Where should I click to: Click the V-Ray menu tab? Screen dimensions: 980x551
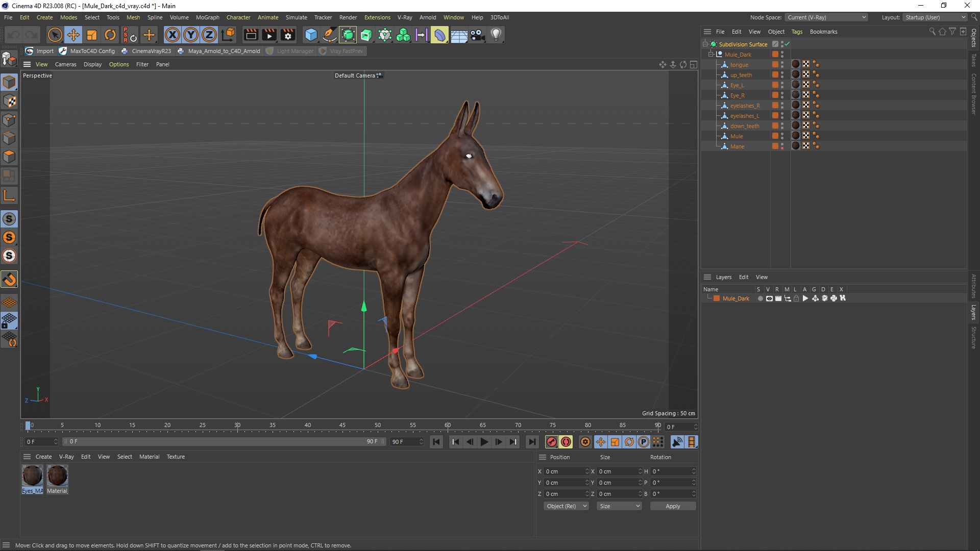(x=404, y=17)
